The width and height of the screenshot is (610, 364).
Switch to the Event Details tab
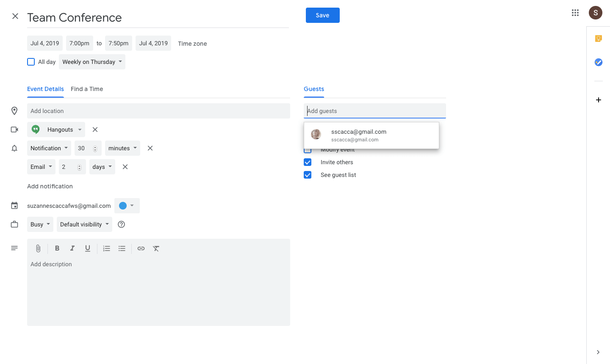pos(45,89)
